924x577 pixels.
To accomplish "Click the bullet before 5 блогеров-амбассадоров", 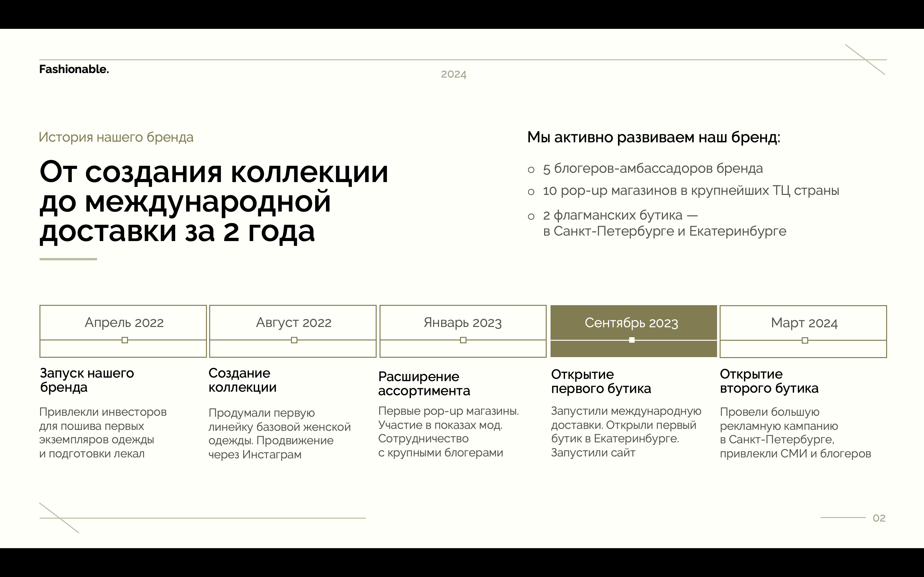I will (x=531, y=170).
